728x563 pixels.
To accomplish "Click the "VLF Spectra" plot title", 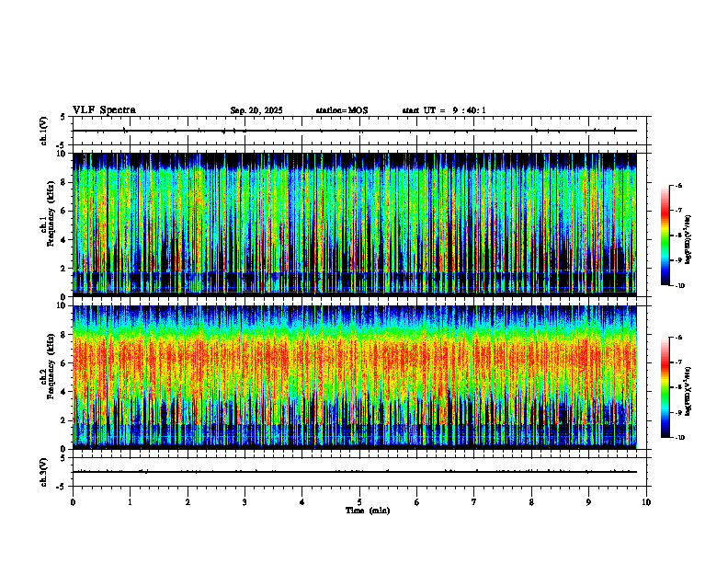I will tap(104, 110).
